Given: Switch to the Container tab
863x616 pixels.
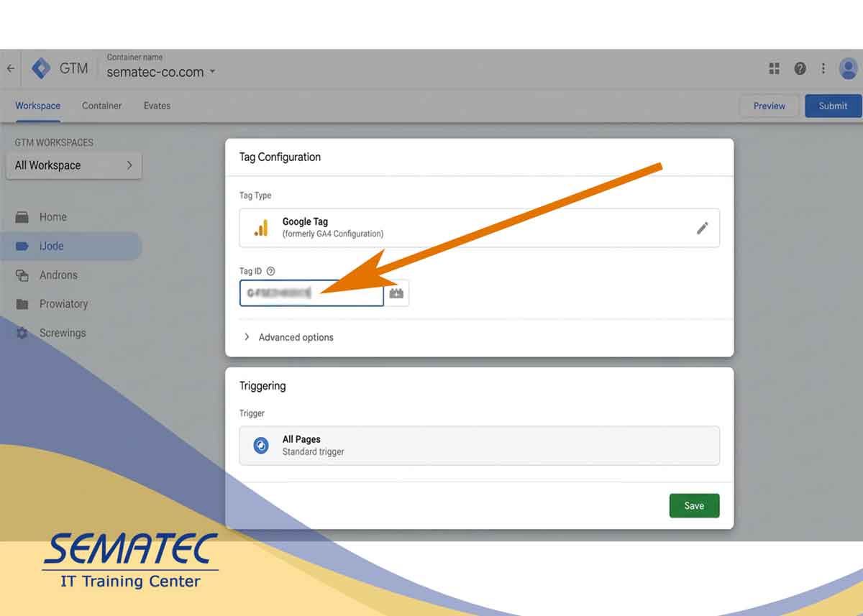Looking at the screenshot, I should [102, 106].
